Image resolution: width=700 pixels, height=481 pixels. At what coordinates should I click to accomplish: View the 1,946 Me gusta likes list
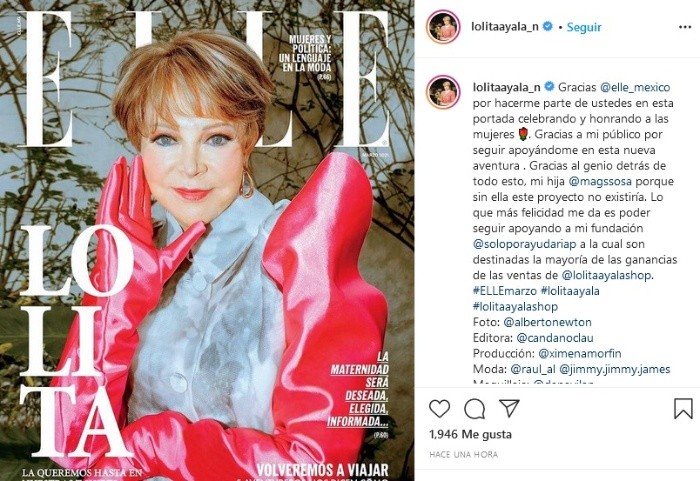point(471,434)
